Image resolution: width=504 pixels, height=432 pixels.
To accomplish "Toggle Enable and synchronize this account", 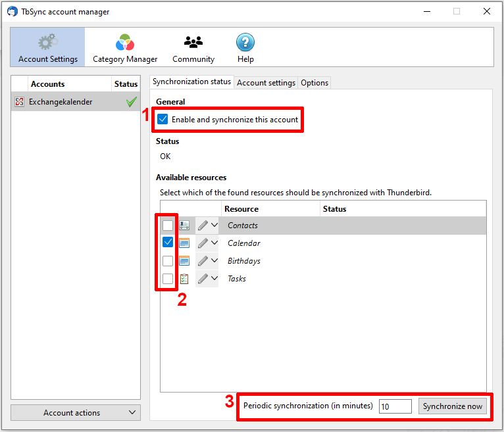I will click(x=163, y=119).
